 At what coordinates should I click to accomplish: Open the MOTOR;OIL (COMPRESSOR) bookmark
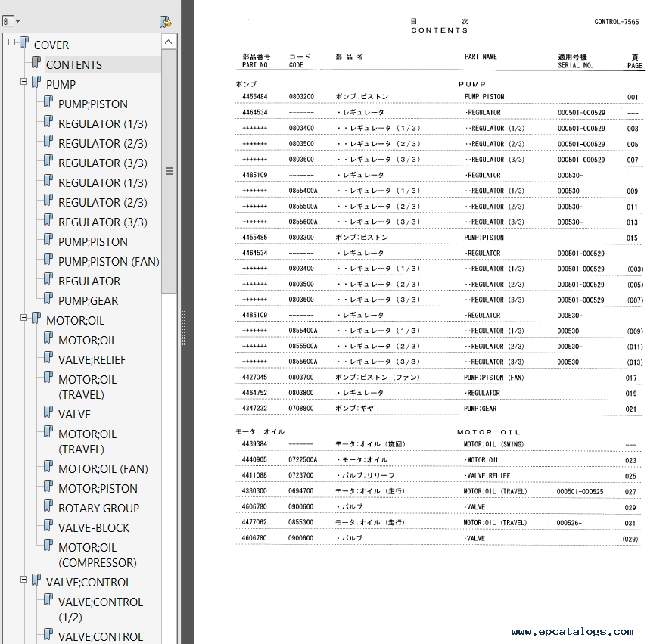98,555
